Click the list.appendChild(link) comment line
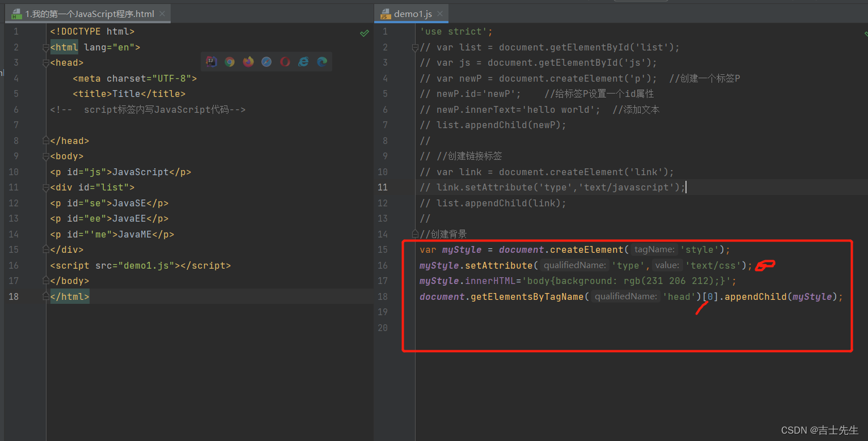 [493, 203]
